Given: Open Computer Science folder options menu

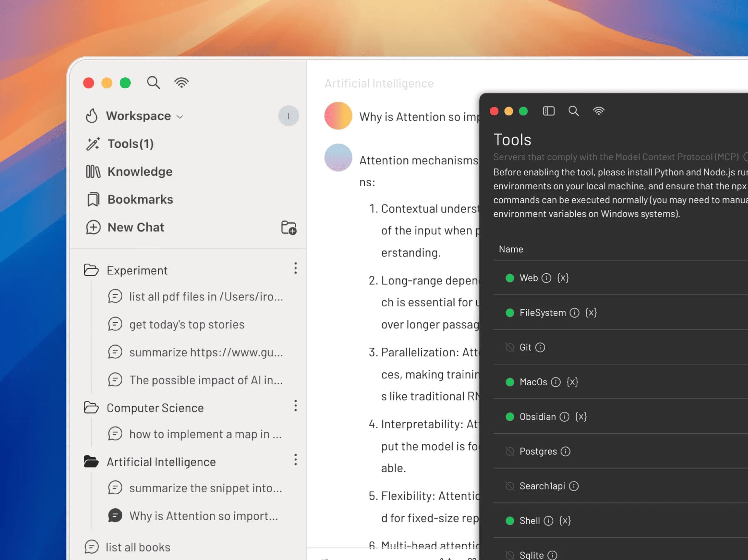Looking at the screenshot, I should click(295, 406).
